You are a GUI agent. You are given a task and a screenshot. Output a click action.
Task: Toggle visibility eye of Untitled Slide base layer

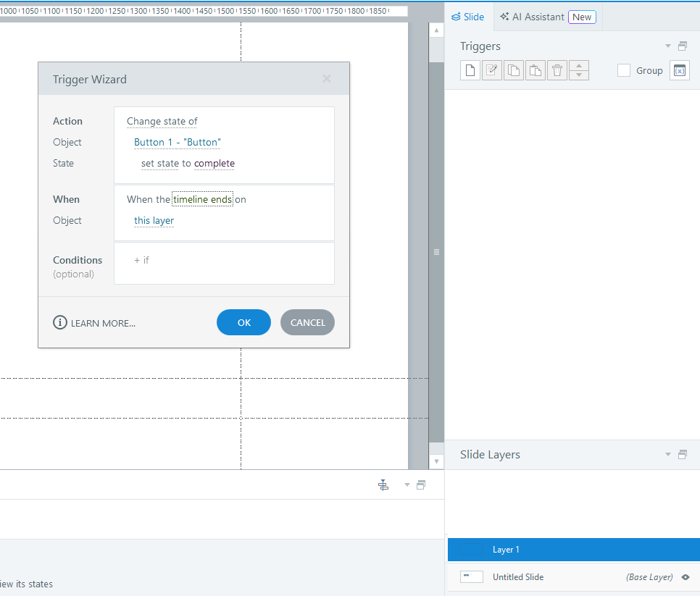click(686, 577)
